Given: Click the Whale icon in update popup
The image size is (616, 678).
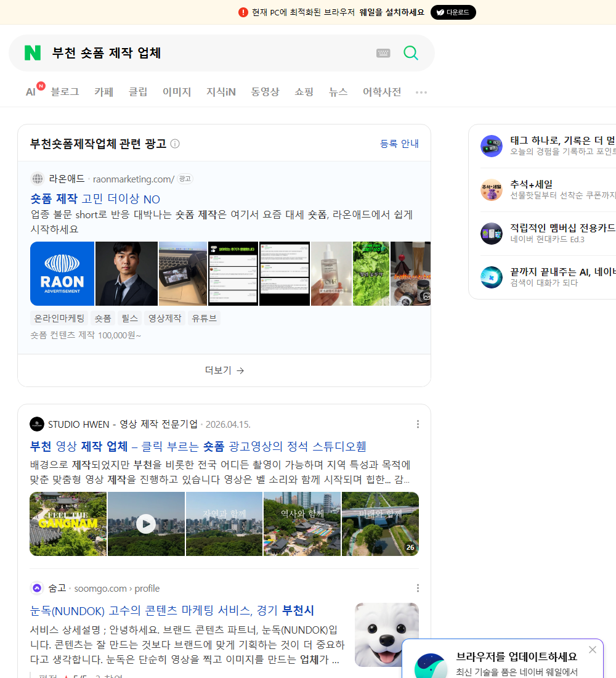Looking at the screenshot, I should [x=431, y=667].
